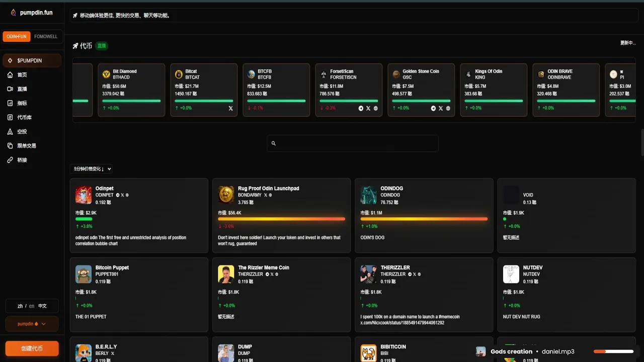Open the Bitcoin Puppet token title
Screen dimensions: 644x362
(112, 267)
